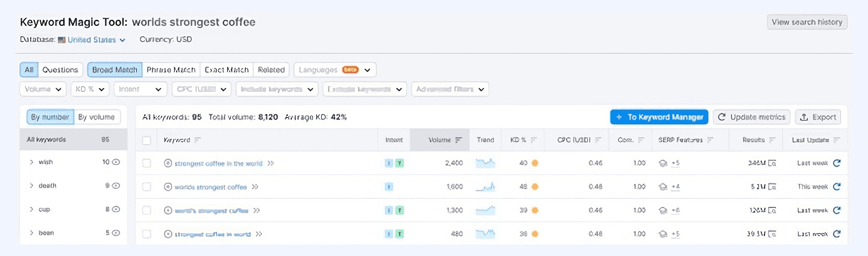Check the worlds strongest coffee row
The width and height of the screenshot is (868, 256).
146,187
